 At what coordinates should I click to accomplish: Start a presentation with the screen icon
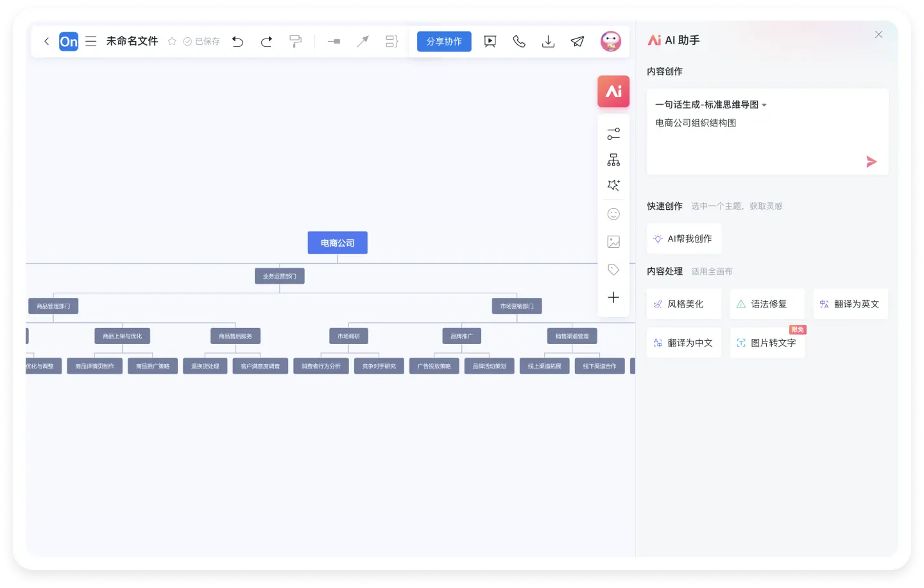[490, 41]
